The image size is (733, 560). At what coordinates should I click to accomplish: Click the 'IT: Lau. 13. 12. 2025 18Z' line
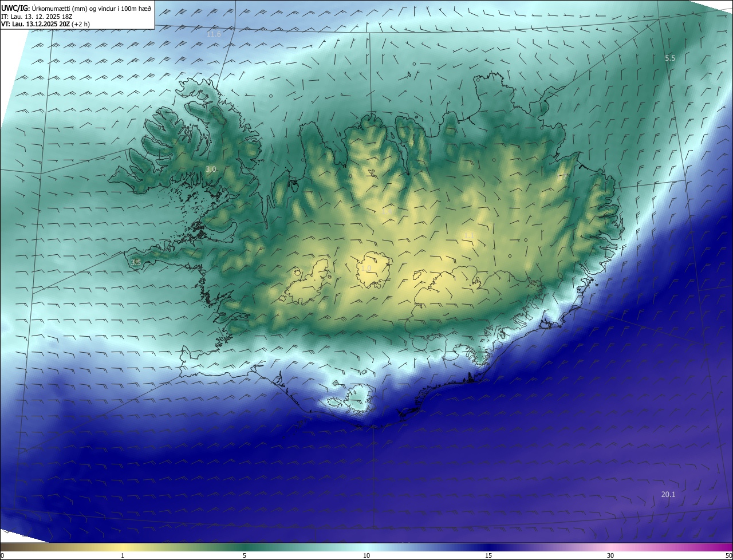pyautogui.click(x=37, y=17)
